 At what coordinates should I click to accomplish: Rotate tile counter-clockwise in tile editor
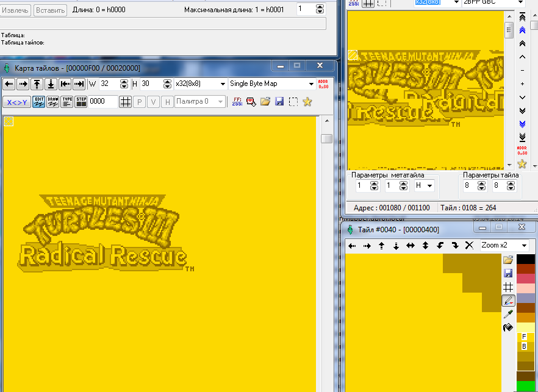(440, 246)
